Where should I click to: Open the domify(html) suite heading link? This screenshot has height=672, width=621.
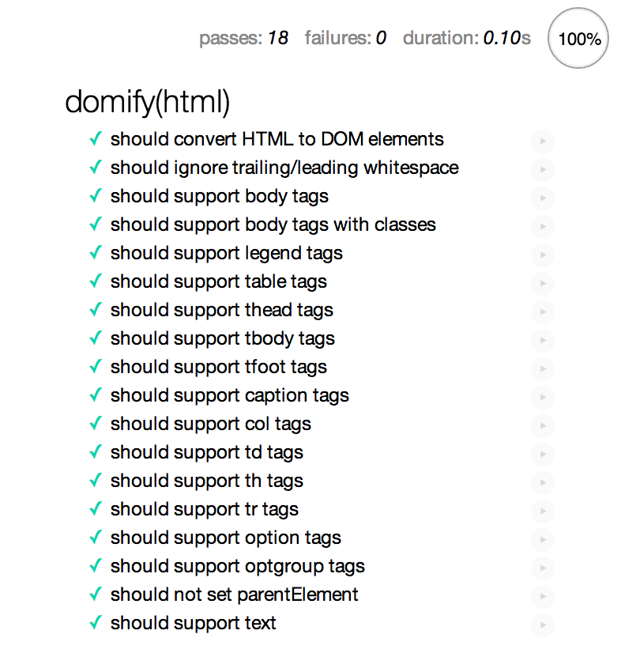point(147,103)
